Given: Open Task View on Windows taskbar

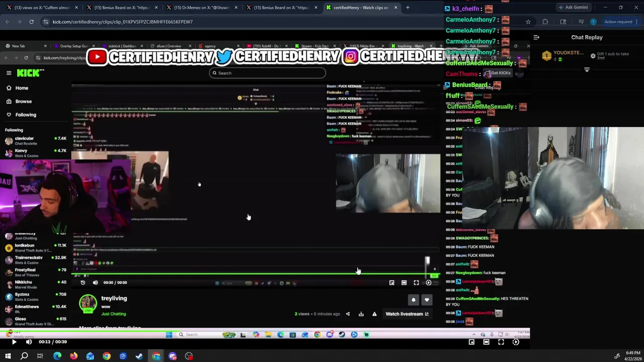Looking at the screenshot, I should pyautogui.click(x=40, y=356).
